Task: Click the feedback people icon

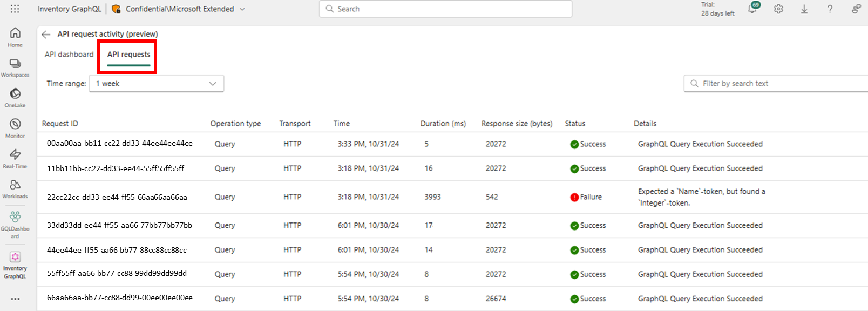Action: [x=856, y=9]
